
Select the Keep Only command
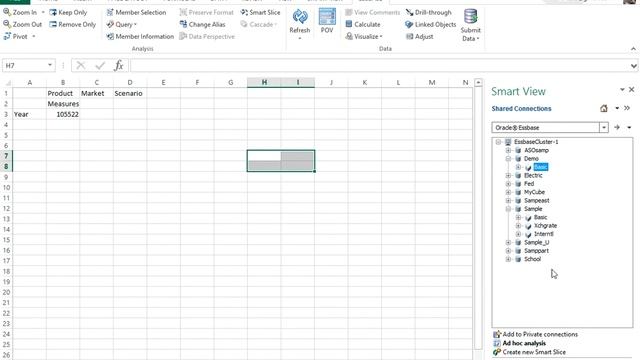point(68,12)
